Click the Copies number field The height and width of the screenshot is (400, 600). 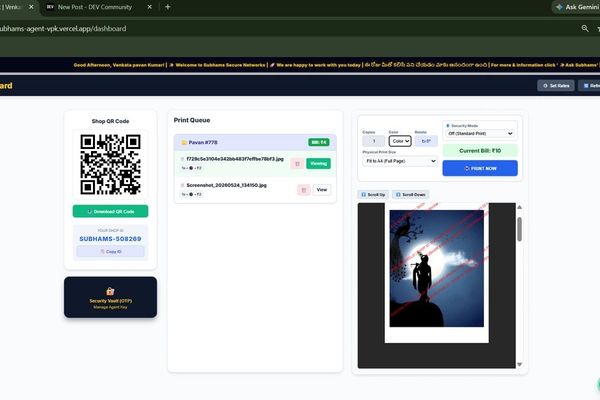(x=374, y=141)
